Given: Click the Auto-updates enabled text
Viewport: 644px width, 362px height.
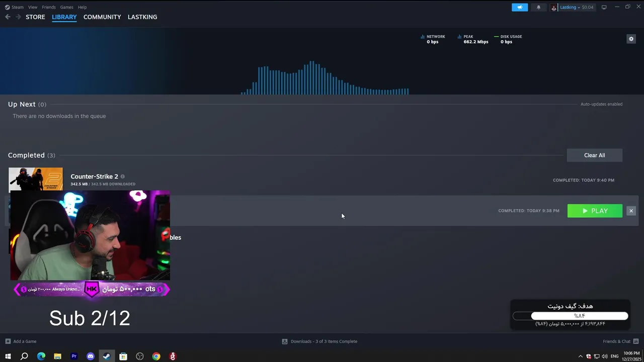Looking at the screenshot, I should 601,104.
